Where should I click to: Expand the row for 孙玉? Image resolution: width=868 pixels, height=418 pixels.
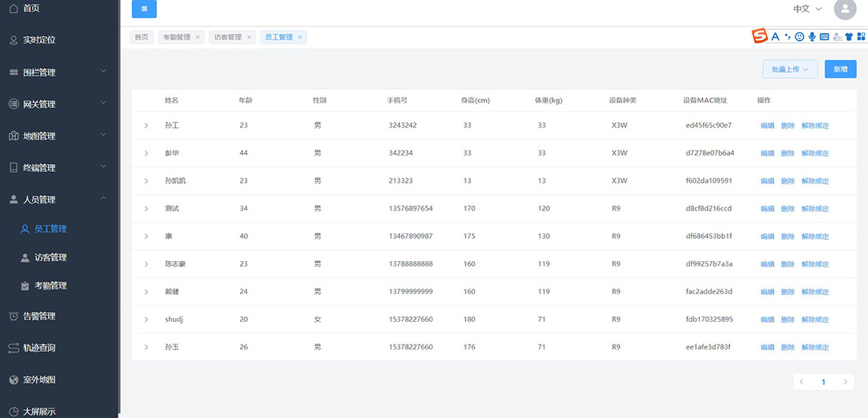pos(146,347)
